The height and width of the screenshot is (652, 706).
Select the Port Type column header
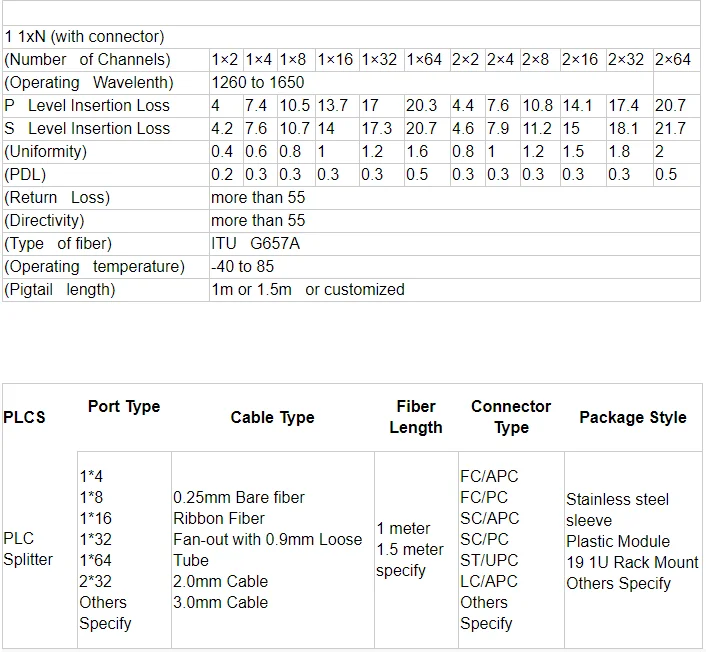point(124,407)
